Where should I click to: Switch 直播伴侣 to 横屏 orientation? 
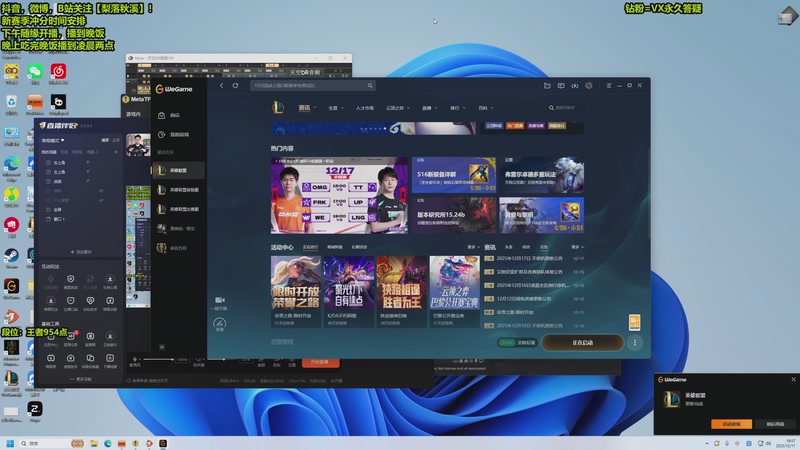(x=105, y=140)
